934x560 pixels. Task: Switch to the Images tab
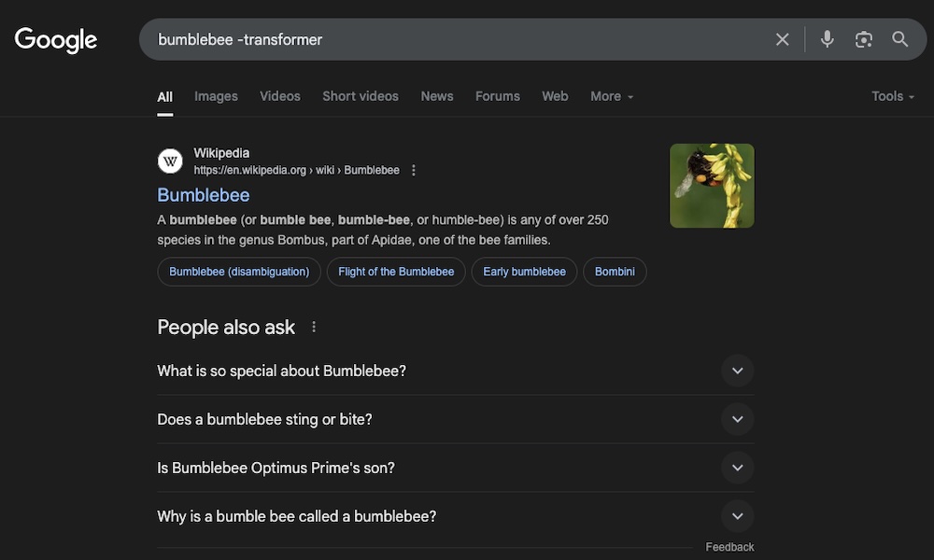pyautogui.click(x=216, y=96)
